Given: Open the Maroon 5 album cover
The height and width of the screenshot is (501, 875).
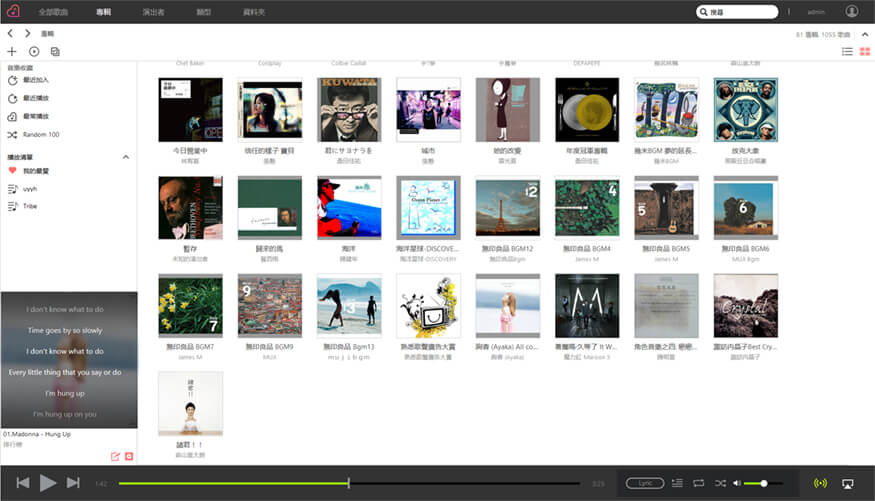Looking at the screenshot, I should pos(586,305).
